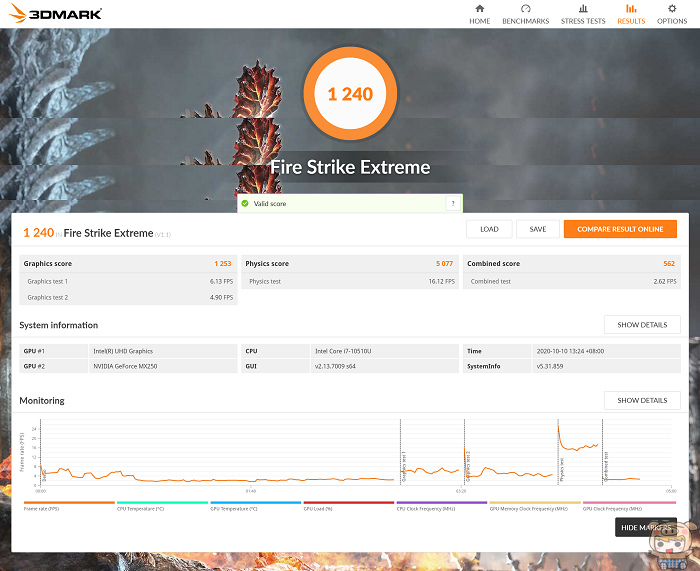Open the OPTIONS tab label
The height and width of the screenshot is (571, 700).
[x=672, y=21]
